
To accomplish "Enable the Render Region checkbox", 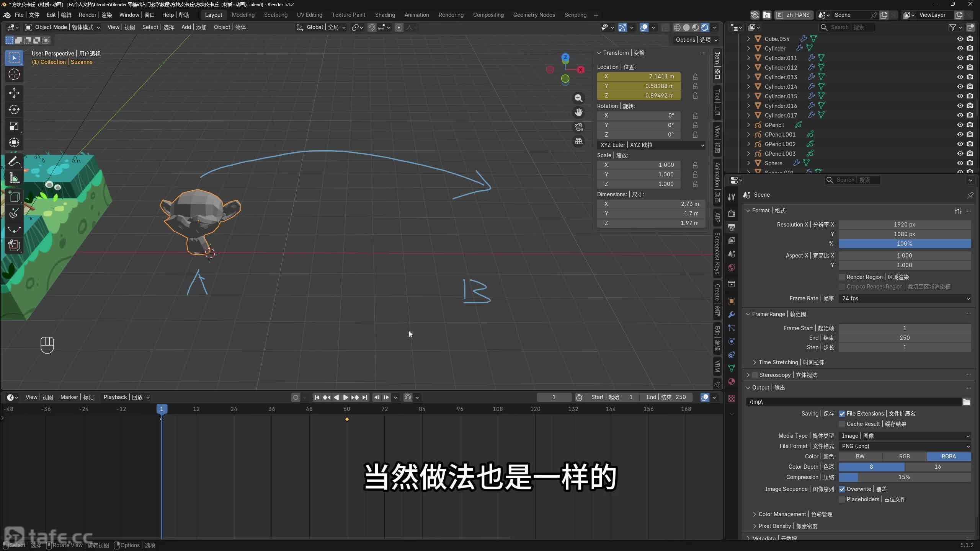I will pos(842,277).
